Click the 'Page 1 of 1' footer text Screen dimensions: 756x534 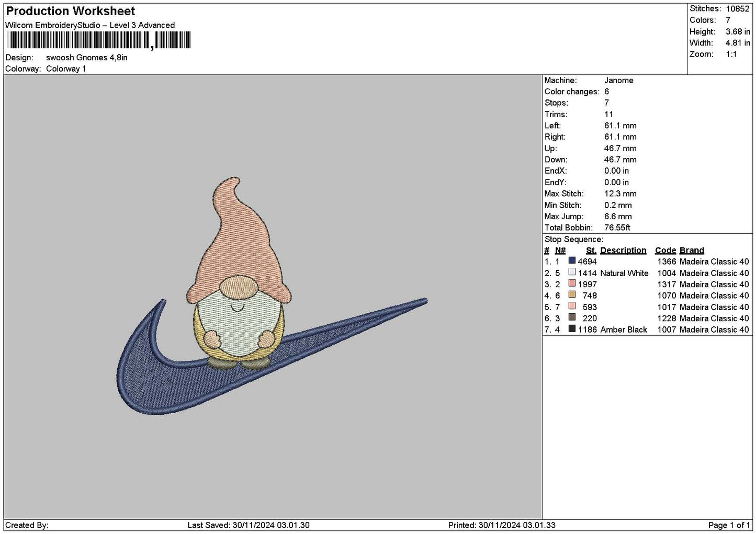pyautogui.click(x=729, y=526)
